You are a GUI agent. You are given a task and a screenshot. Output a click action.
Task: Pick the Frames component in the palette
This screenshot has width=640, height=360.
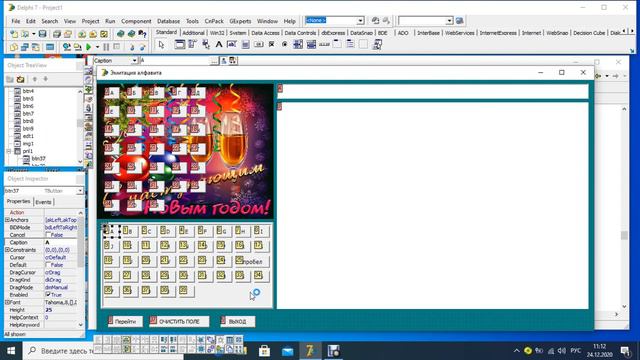tap(180, 45)
